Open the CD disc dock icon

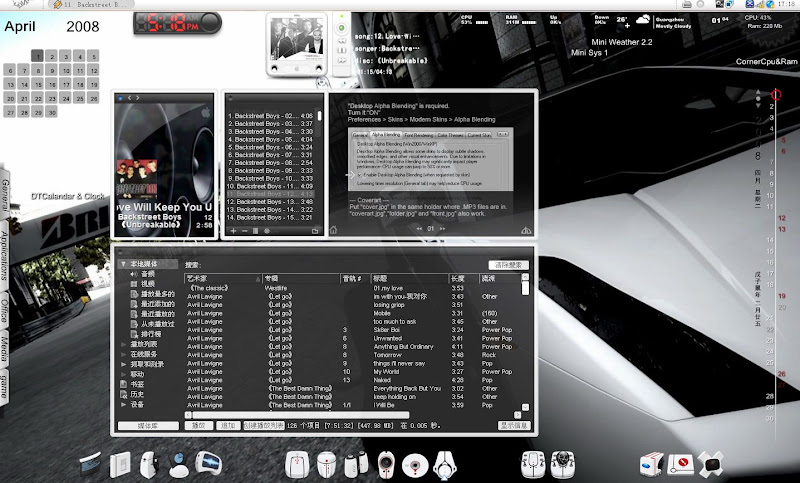[415, 466]
